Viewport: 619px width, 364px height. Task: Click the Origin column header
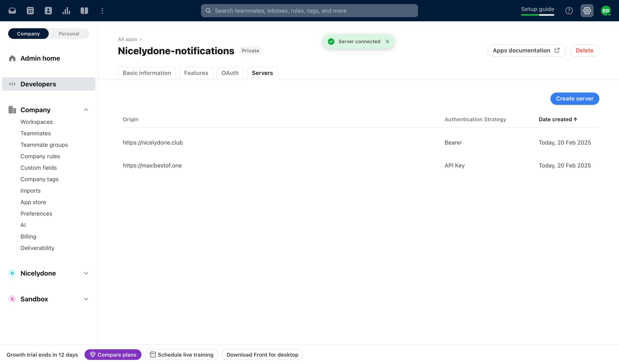[x=131, y=119]
